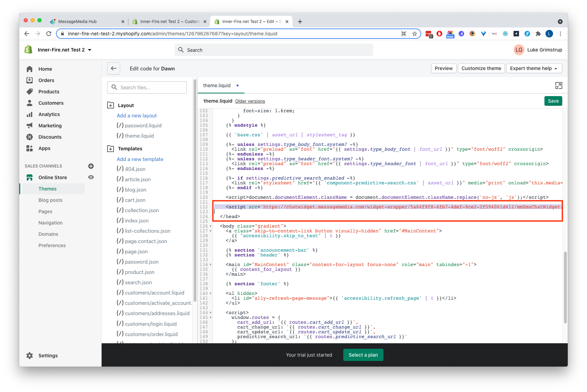Open Chrome profile L avatar
The width and height of the screenshot is (587, 392).
[x=549, y=34]
